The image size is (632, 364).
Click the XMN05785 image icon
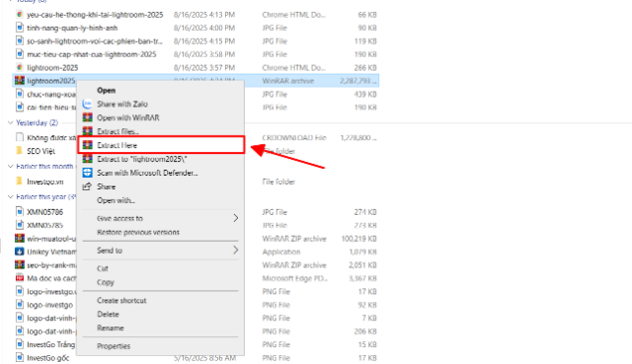[20, 225]
